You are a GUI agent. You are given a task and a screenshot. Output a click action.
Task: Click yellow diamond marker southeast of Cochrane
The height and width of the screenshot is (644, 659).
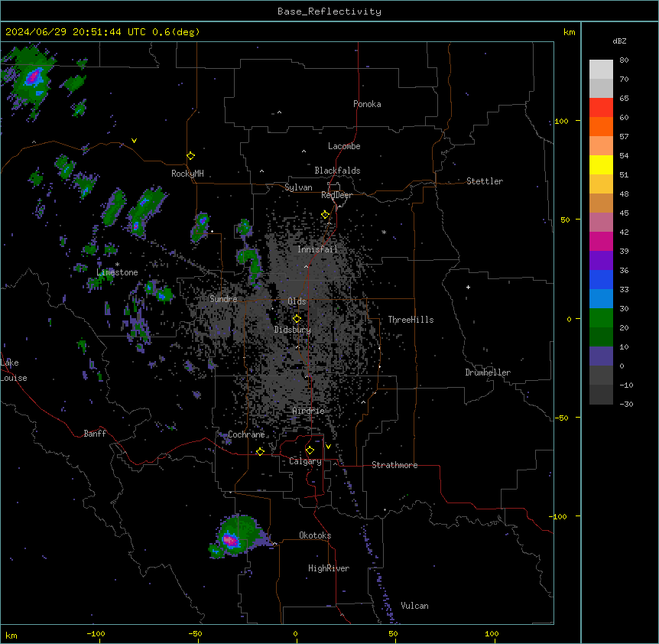260,451
